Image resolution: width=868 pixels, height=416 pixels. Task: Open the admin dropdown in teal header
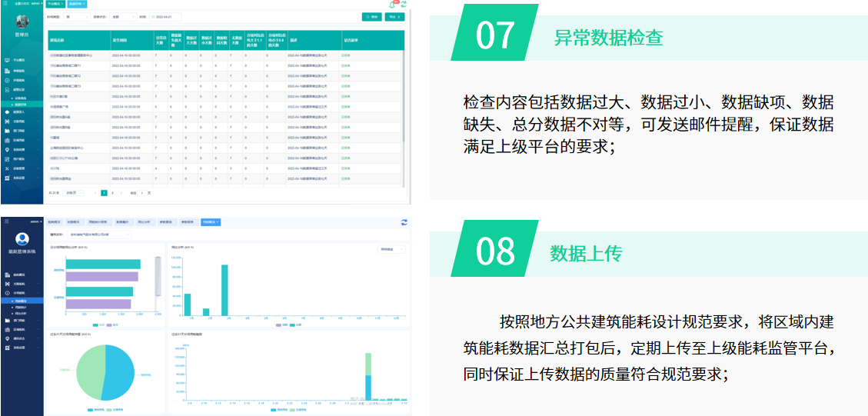point(37,3)
